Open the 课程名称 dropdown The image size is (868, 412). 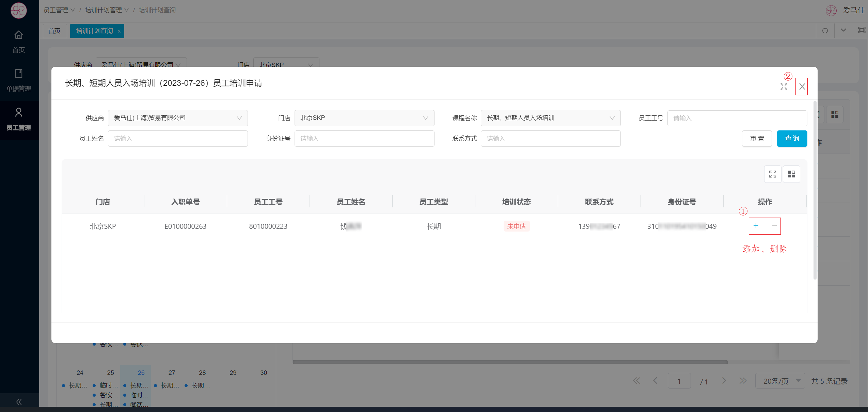pyautogui.click(x=550, y=118)
